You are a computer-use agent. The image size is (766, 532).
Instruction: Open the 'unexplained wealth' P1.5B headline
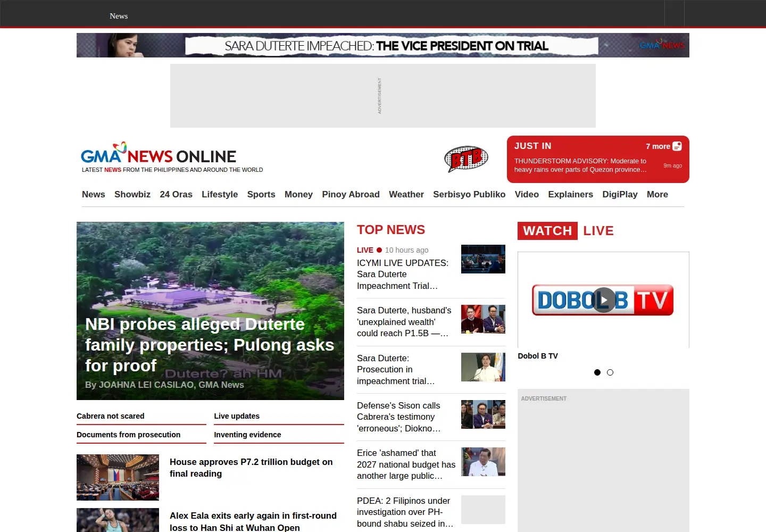point(404,322)
